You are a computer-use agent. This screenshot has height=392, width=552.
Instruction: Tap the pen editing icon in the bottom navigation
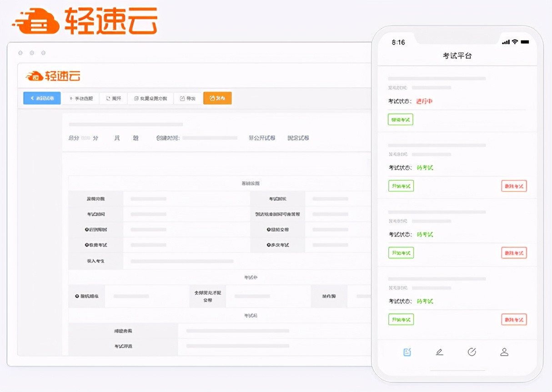coord(440,352)
